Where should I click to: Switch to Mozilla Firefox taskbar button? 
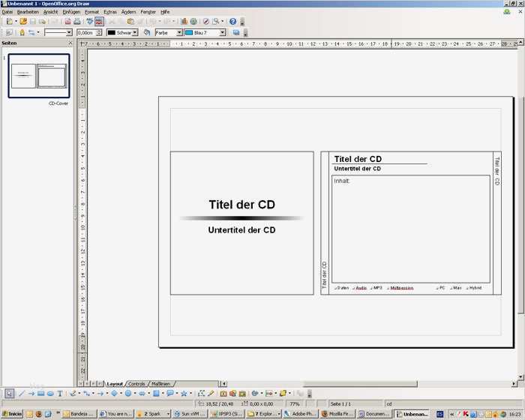click(x=337, y=414)
